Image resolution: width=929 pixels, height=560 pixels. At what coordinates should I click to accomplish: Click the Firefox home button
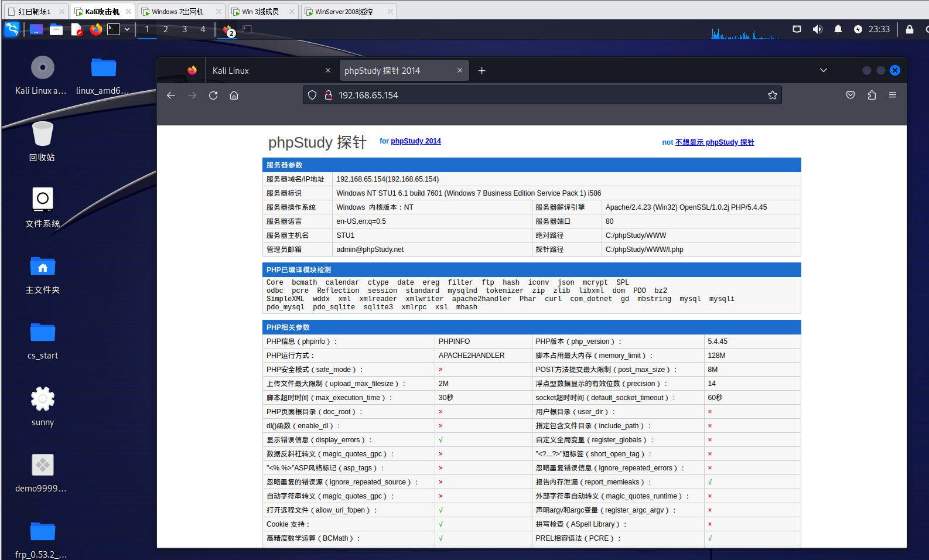(234, 95)
